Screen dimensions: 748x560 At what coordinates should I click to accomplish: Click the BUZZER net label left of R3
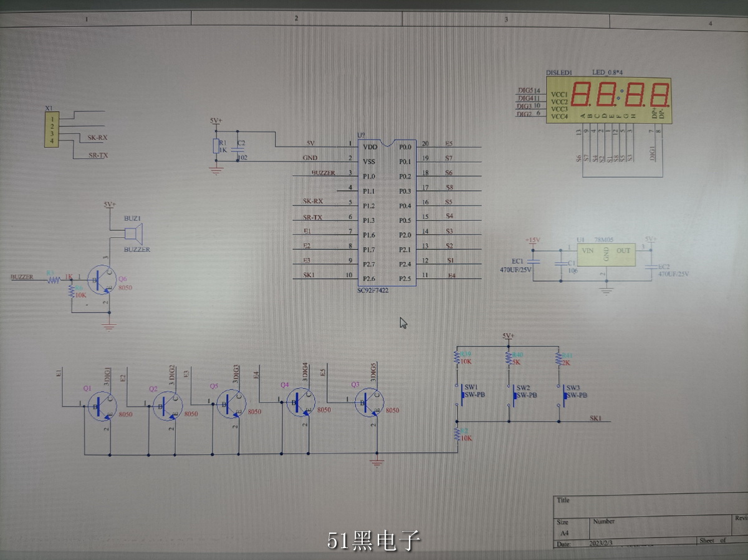pyautogui.click(x=22, y=276)
